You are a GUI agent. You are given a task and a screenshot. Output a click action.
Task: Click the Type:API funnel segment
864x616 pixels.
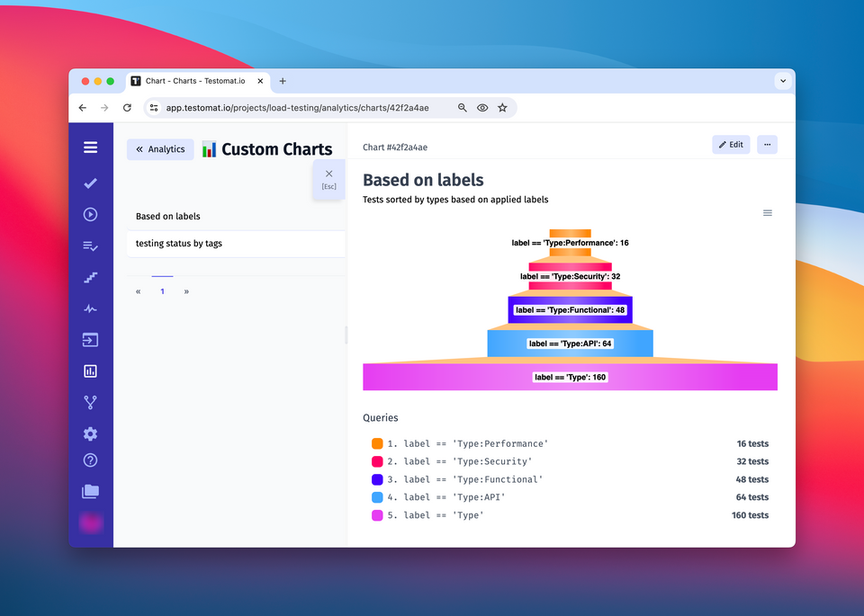point(571,344)
